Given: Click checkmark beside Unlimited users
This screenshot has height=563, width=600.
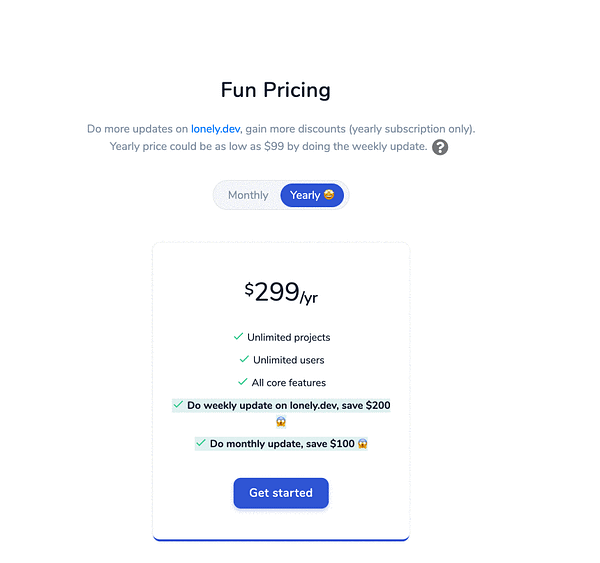Looking at the screenshot, I should (x=244, y=359).
